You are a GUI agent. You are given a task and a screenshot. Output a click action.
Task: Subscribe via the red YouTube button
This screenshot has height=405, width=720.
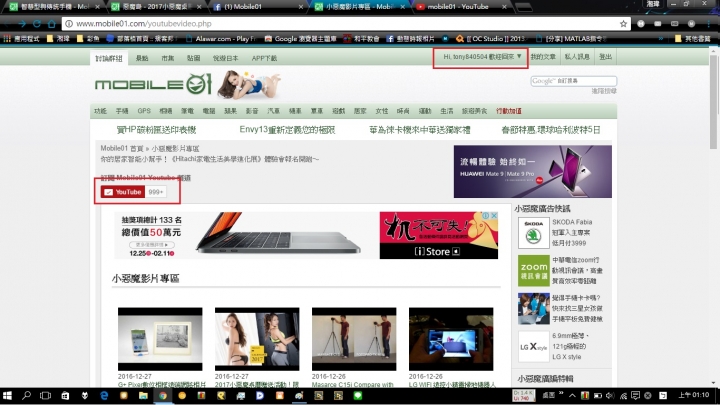coord(123,192)
